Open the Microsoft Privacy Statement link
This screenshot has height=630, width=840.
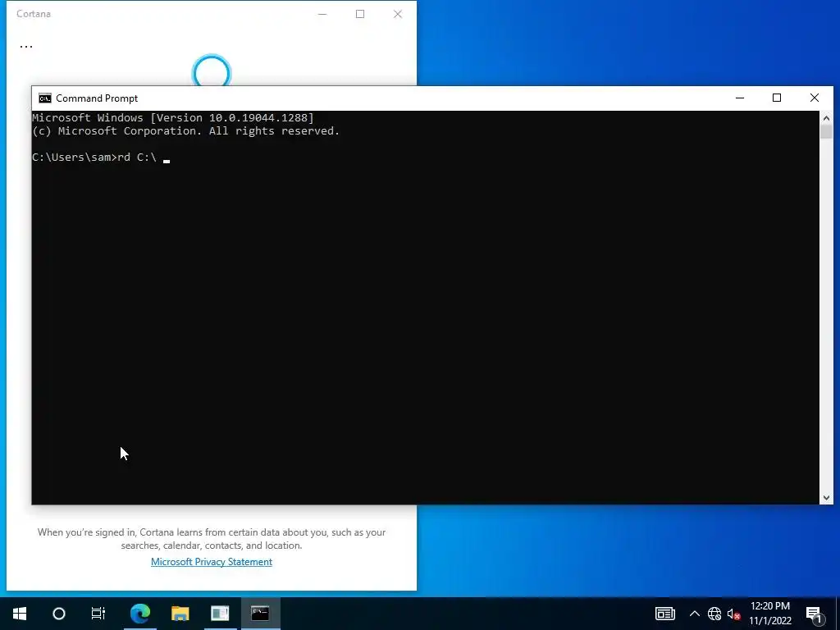coord(212,561)
